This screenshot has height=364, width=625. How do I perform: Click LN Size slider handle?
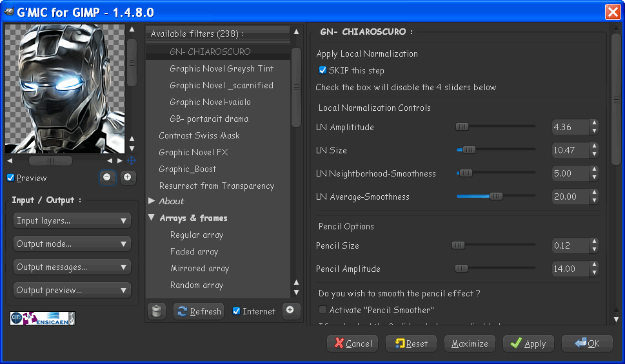point(469,149)
